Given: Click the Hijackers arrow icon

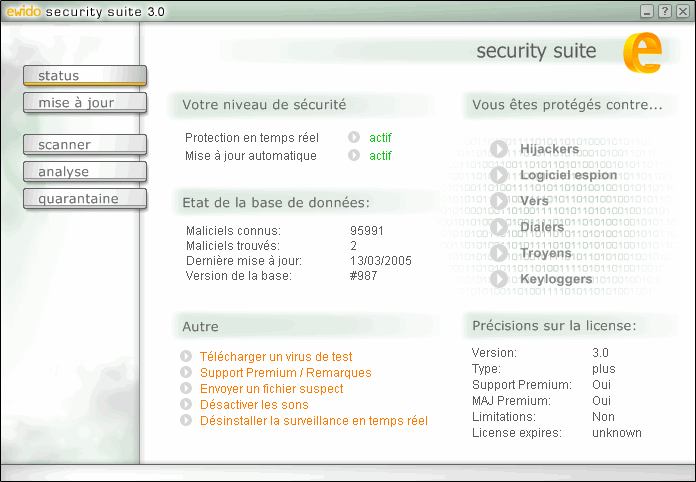Looking at the screenshot, I should coord(499,149).
